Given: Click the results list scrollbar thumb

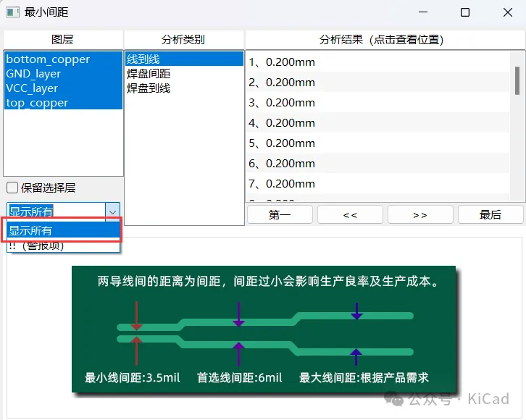Looking at the screenshot, I should pyautogui.click(x=517, y=80).
